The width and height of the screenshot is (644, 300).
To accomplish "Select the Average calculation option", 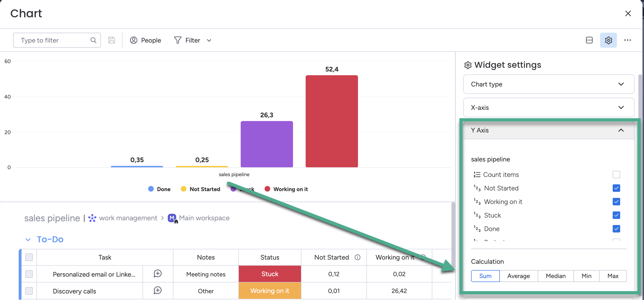I will 518,276.
